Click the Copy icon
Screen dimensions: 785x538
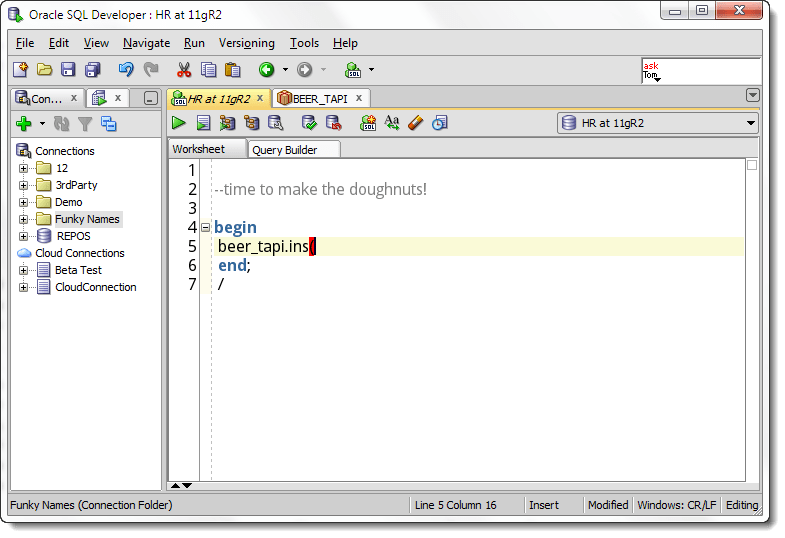(208, 70)
